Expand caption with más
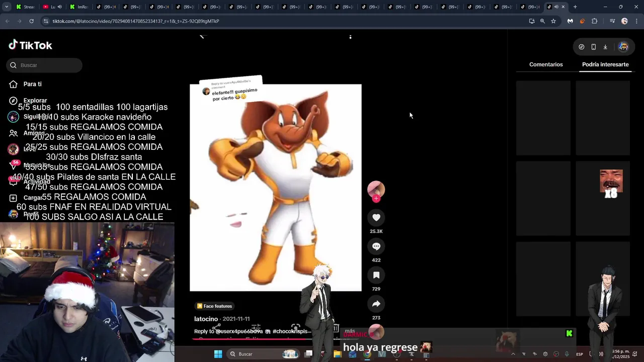 coord(350,331)
